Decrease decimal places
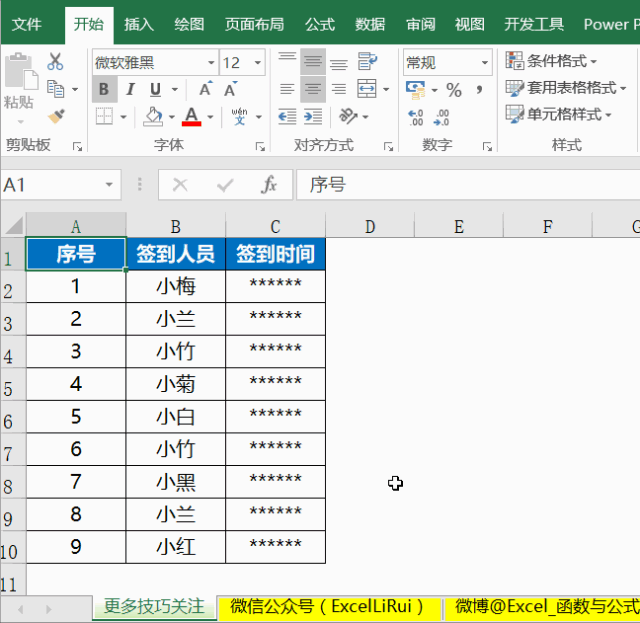The width and height of the screenshot is (640, 623). click(x=442, y=118)
